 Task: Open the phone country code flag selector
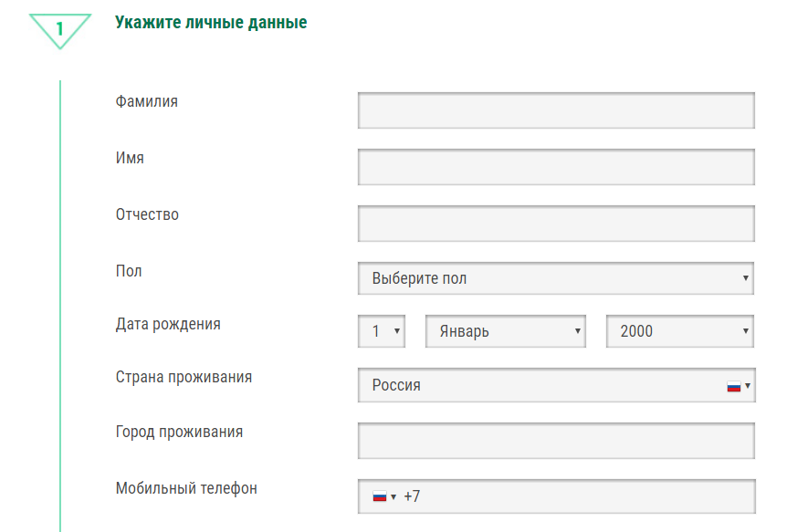(383, 497)
